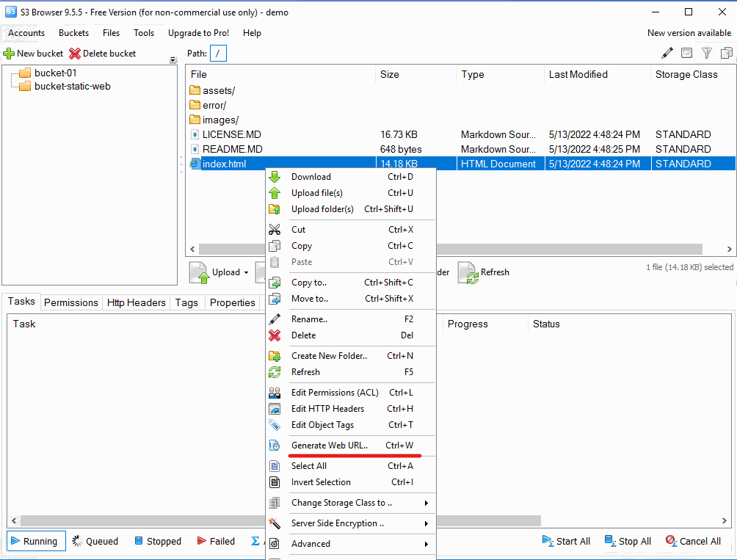
Task: Choose Generate Web URL.. from context menu
Action: (351, 446)
